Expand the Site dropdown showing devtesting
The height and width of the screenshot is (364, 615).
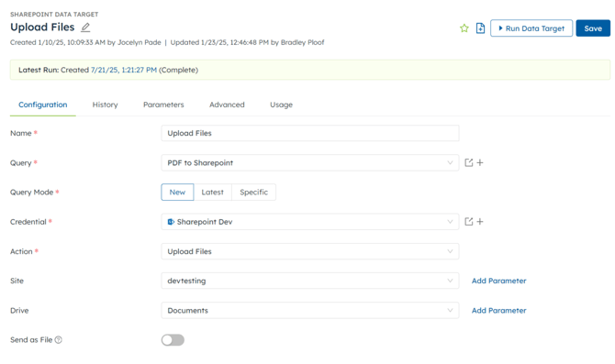(x=310, y=281)
